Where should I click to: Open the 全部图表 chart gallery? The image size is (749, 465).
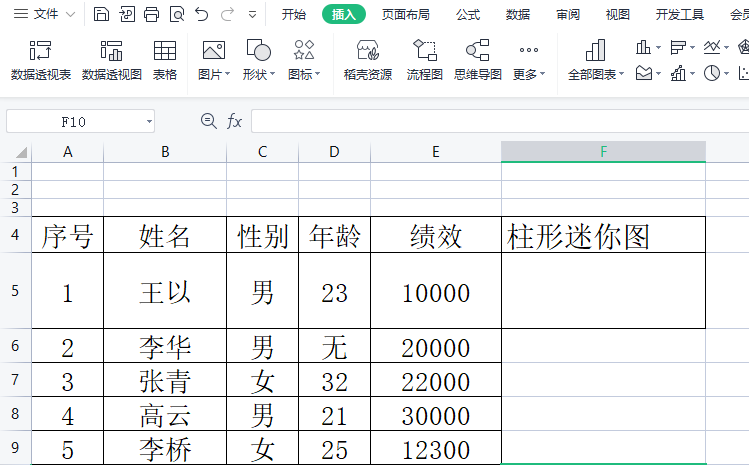tap(596, 60)
